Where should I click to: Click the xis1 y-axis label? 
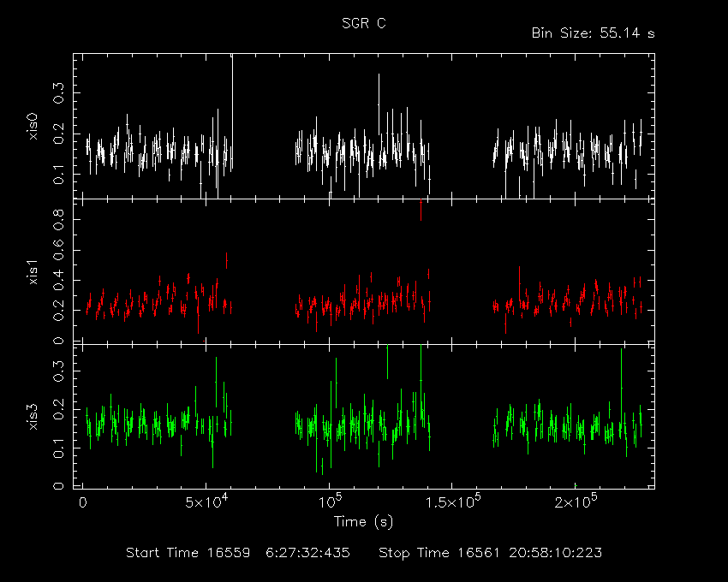[33, 271]
